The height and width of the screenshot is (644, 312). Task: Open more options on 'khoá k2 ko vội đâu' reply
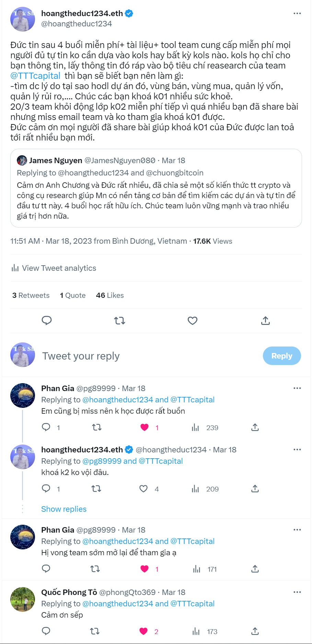[297, 449]
